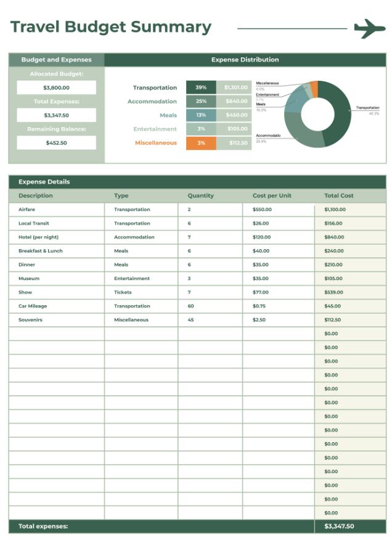Select the Show description cell
392x547 pixels.
tap(57, 292)
